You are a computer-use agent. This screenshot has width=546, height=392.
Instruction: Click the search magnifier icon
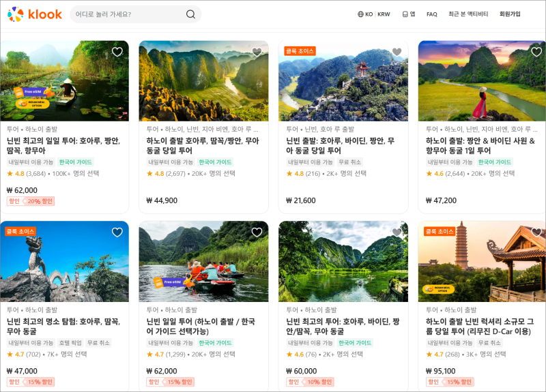(x=190, y=14)
